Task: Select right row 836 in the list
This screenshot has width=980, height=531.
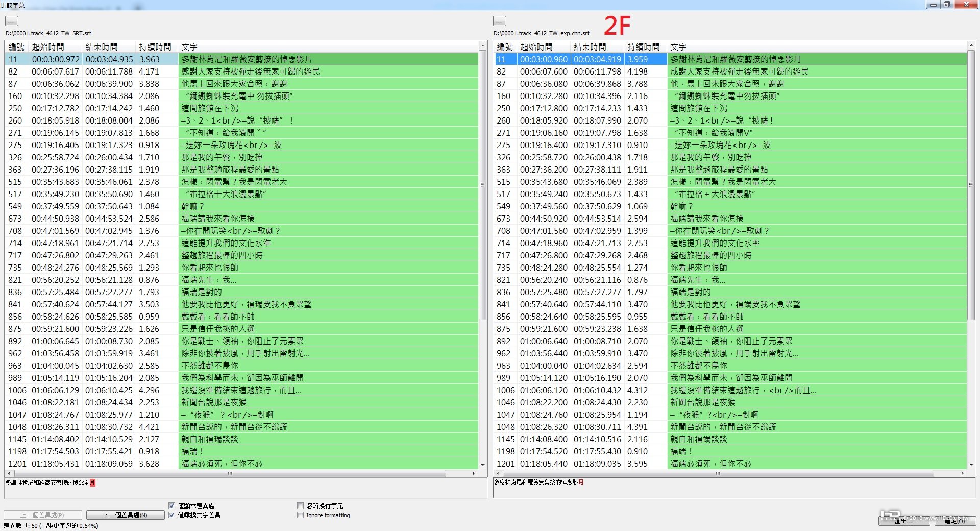Action: point(730,292)
